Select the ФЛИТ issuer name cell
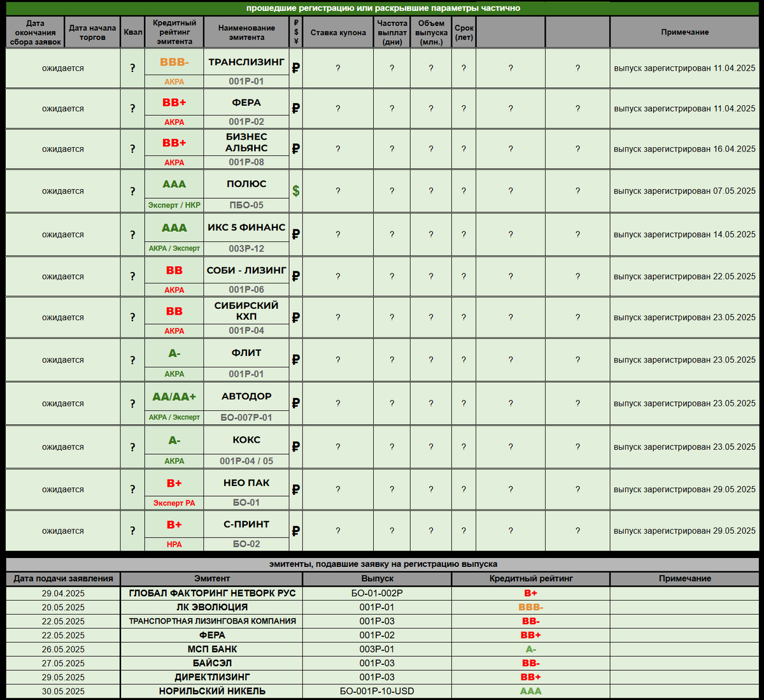Screen dimensions: 764x700 pyautogui.click(x=246, y=353)
